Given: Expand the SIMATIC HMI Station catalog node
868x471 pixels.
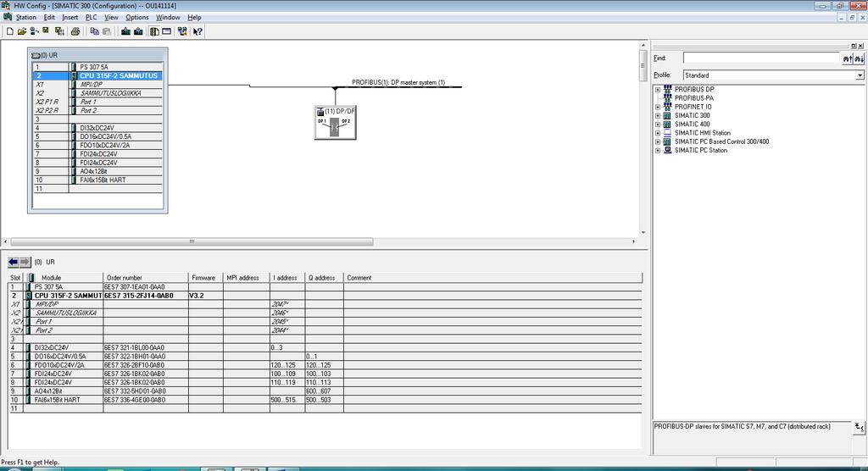Looking at the screenshot, I should coord(658,133).
